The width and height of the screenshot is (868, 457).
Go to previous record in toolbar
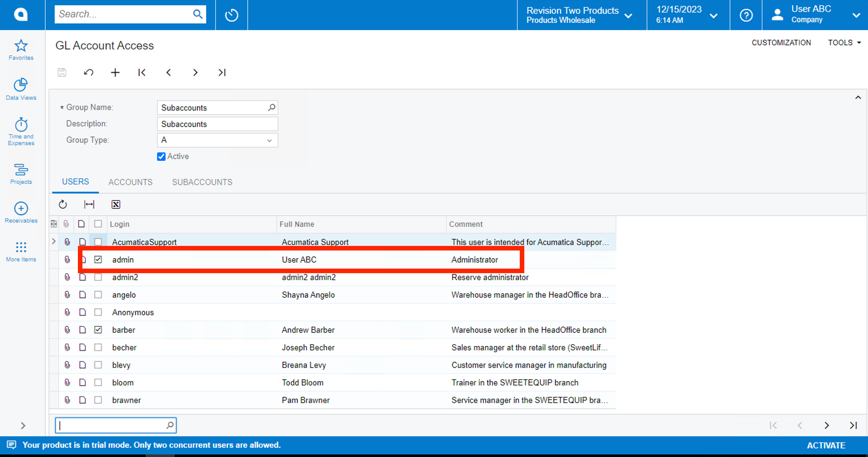click(x=169, y=72)
